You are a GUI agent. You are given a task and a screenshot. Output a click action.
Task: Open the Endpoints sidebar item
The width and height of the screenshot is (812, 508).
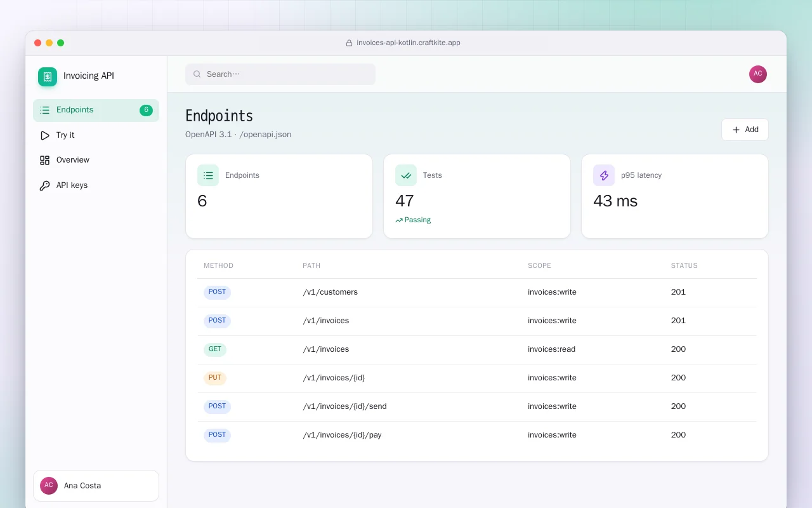[96, 110]
